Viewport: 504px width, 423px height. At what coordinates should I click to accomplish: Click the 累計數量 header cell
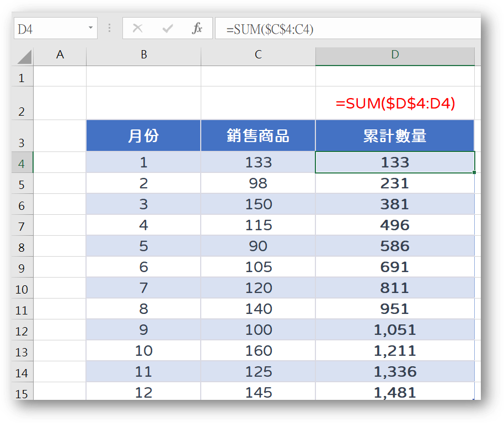tap(395, 136)
